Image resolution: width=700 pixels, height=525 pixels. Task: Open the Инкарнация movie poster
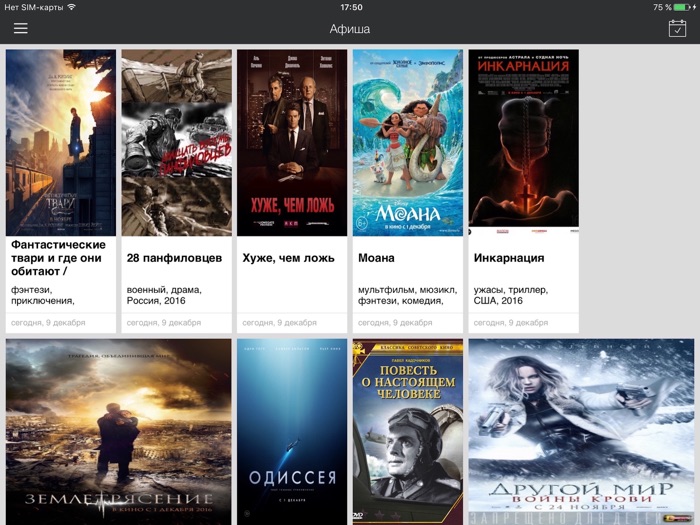point(523,142)
